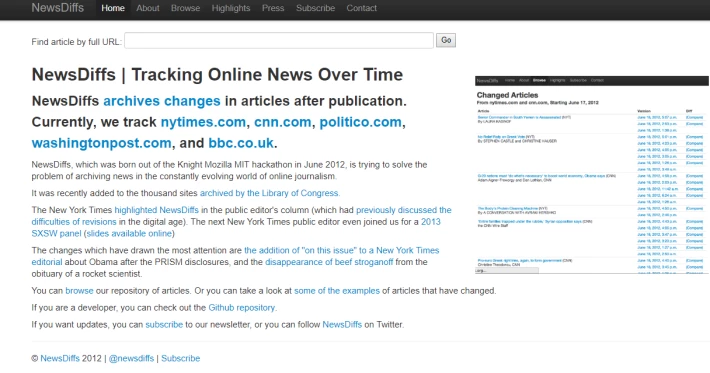Click the 'subscribe' newsletter link in paragraph

[x=164, y=325]
